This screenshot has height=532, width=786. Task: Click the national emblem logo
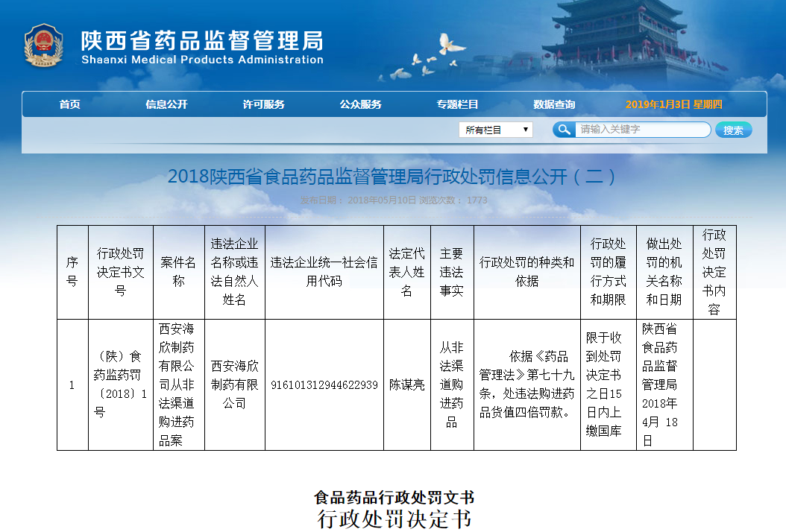coord(44,45)
